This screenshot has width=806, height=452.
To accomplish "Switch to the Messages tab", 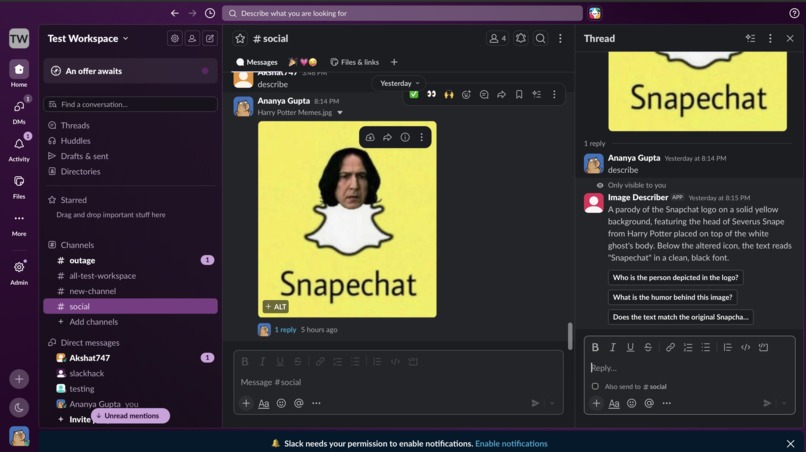I will point(257,62).
